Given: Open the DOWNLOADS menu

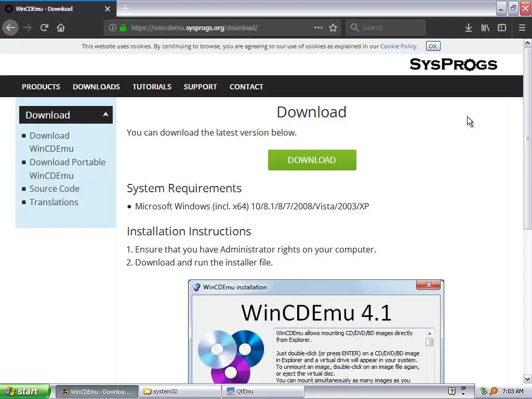Looking at the screenshot, I should (96, 87).
